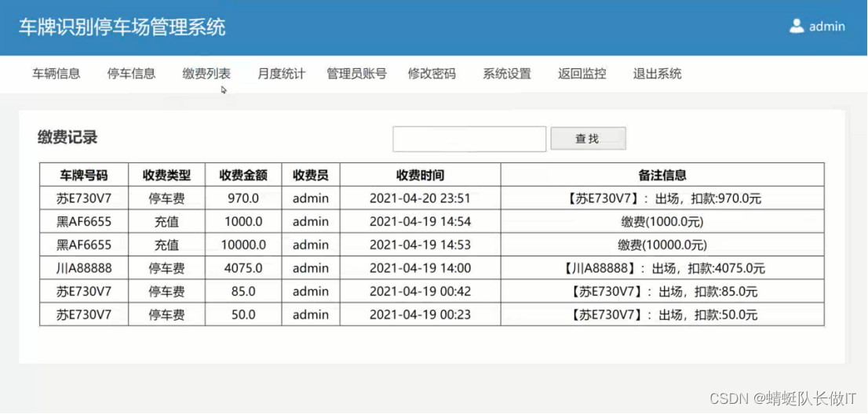
Task: Click the time 2021-04-20 23:51
Action: click(420, 198)
